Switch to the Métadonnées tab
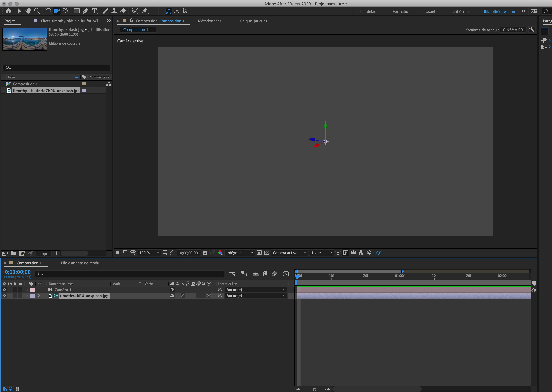This screenshot has height=392, width=552. pos(209,21)
